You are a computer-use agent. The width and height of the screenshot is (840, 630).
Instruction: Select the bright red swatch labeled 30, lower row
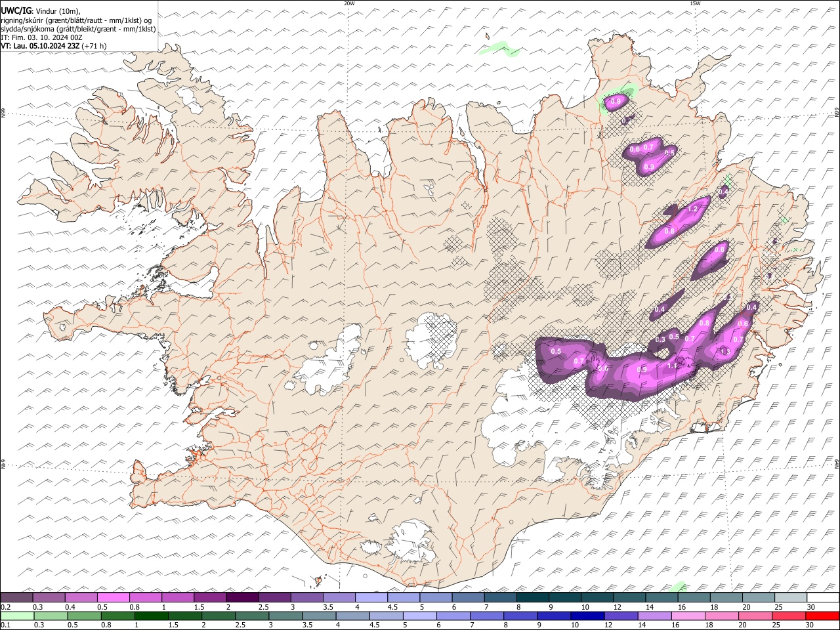point(823,616)
